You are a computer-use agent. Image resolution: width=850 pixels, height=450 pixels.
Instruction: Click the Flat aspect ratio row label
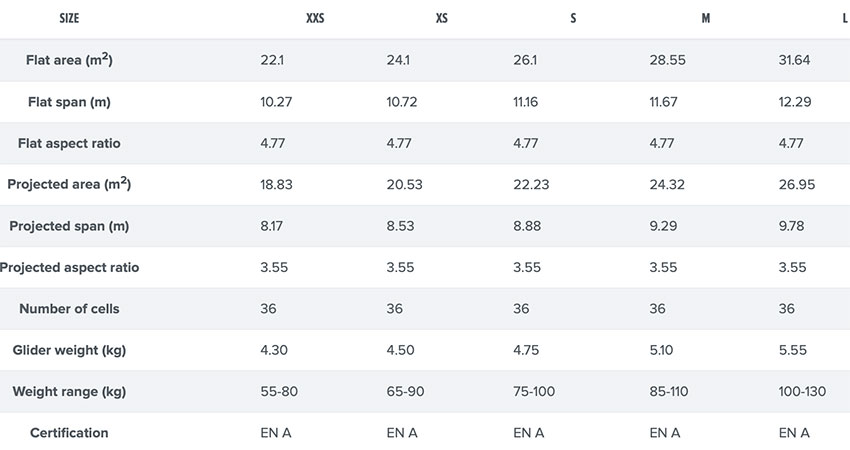[69, 143]
